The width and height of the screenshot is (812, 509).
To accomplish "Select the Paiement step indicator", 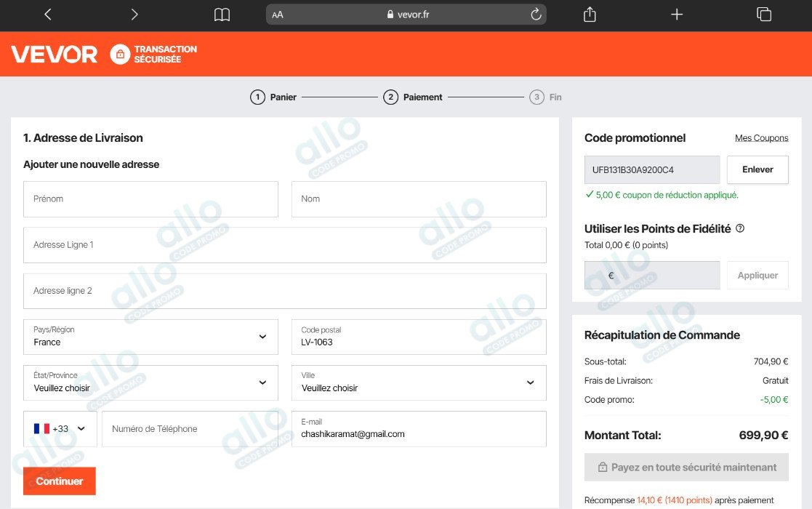I will [413, 97].
